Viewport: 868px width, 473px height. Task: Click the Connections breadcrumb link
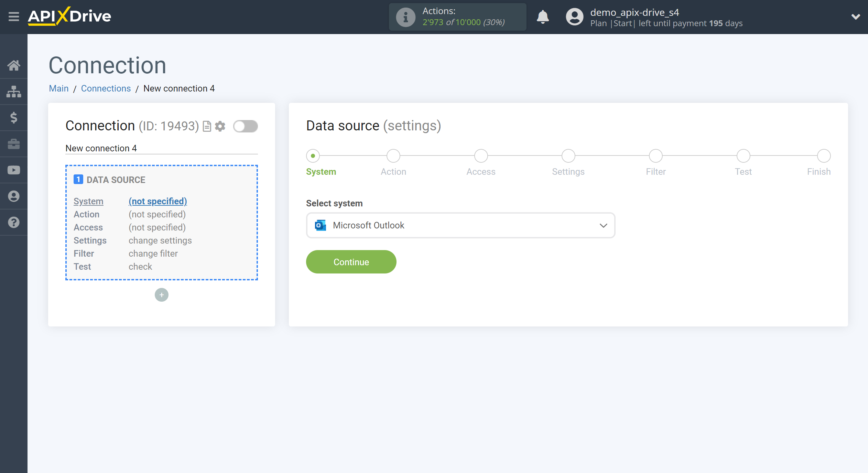(105, 88)
